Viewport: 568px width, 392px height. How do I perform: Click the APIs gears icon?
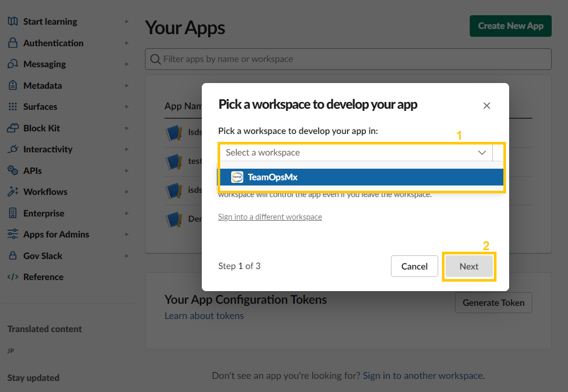[x=13, y=171]
